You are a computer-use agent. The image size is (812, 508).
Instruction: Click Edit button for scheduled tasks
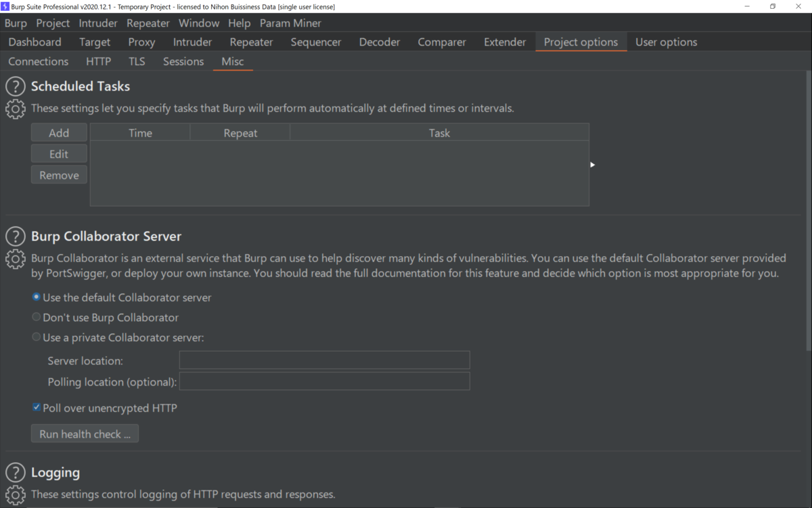[59, 154]
